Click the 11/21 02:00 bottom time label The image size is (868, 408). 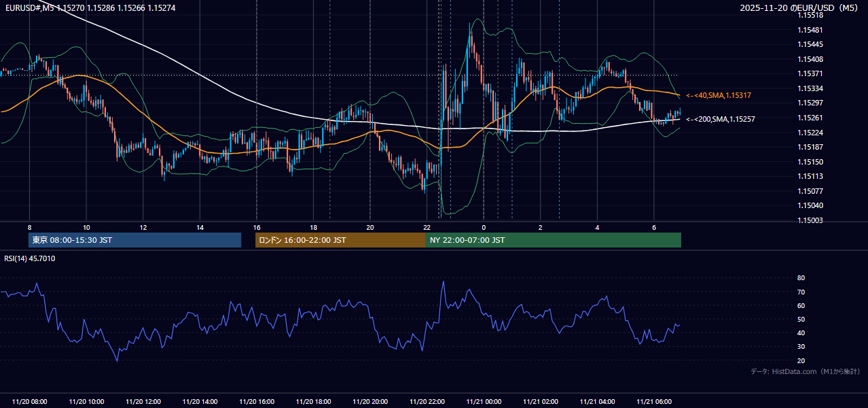pyautogui.click(x=540, y=402)
